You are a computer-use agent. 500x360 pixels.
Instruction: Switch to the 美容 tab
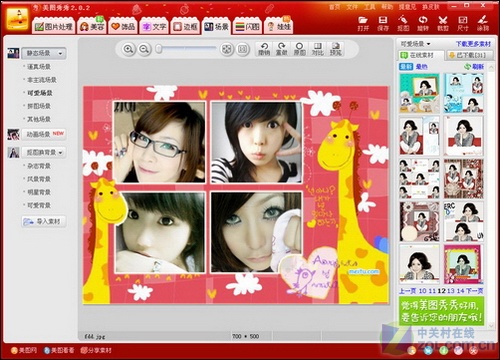(x=92, y=27)
